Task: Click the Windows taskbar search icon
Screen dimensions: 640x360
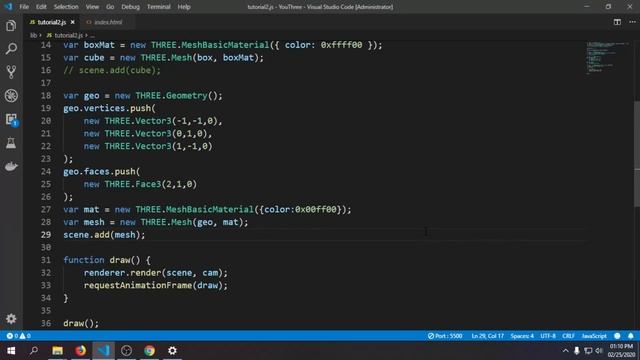Action: (34, 351)
